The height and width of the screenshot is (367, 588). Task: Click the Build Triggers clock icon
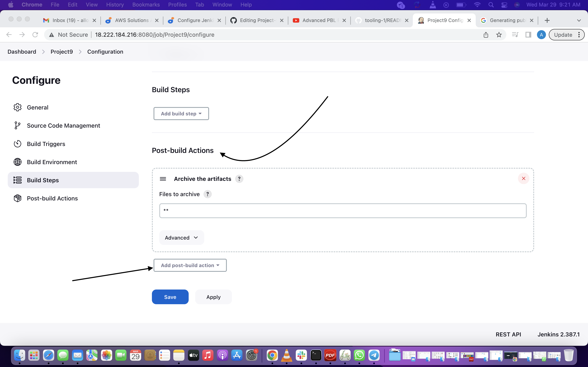[x=18, y=144]
